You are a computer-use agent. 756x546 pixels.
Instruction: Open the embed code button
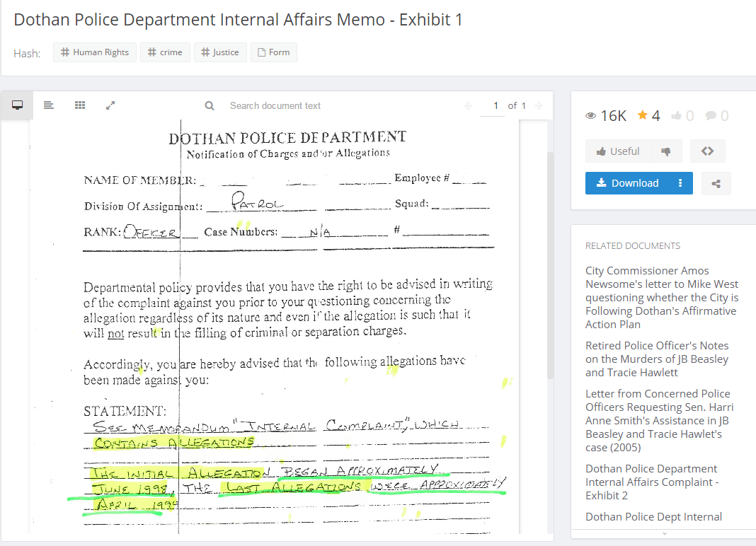click(707, 151)
